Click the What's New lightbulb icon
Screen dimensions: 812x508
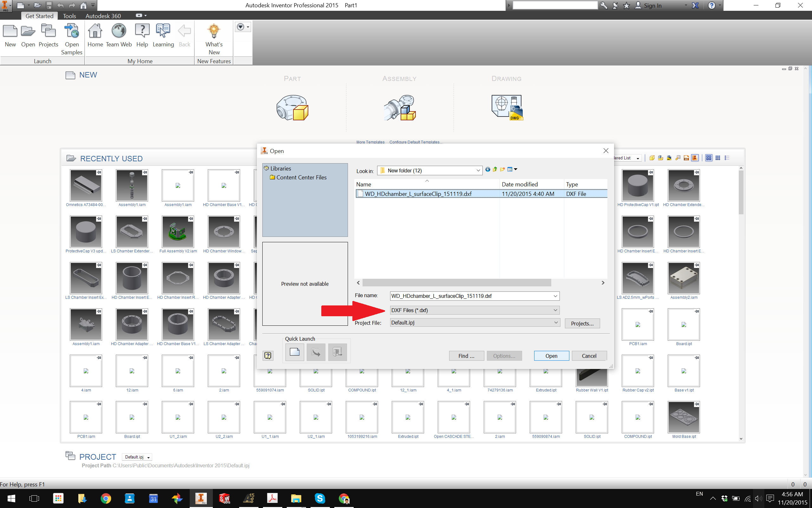[214, 31]
